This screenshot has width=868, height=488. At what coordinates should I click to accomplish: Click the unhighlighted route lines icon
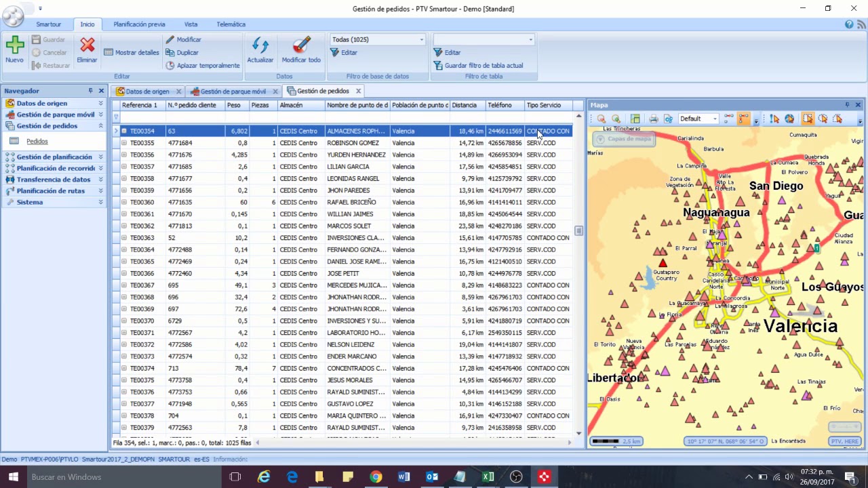pos(728,119)
